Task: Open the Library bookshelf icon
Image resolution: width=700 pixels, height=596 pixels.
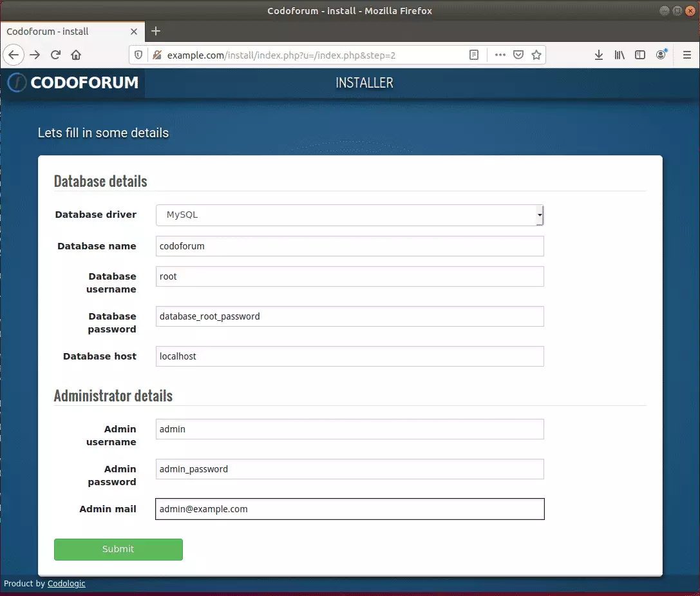Action: (x=620, y=55)
